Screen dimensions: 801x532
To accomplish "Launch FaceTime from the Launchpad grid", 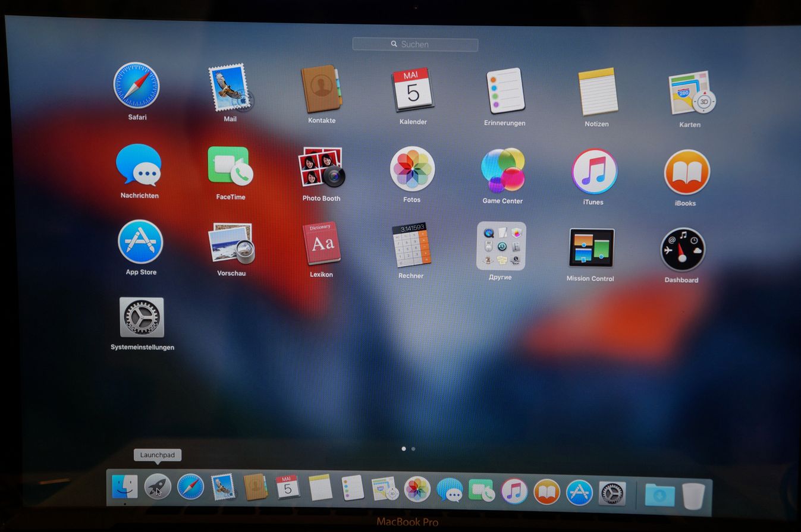I will coord(230,166).
